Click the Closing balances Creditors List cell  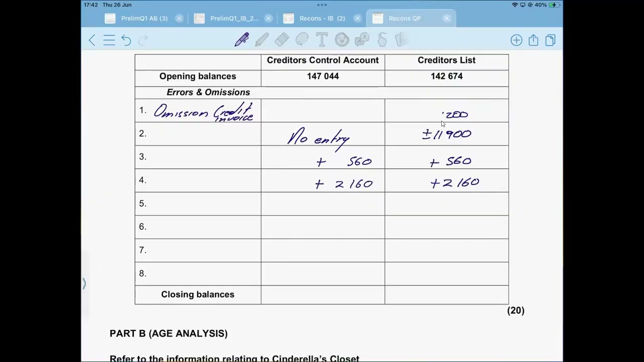[x=447, y=295]
